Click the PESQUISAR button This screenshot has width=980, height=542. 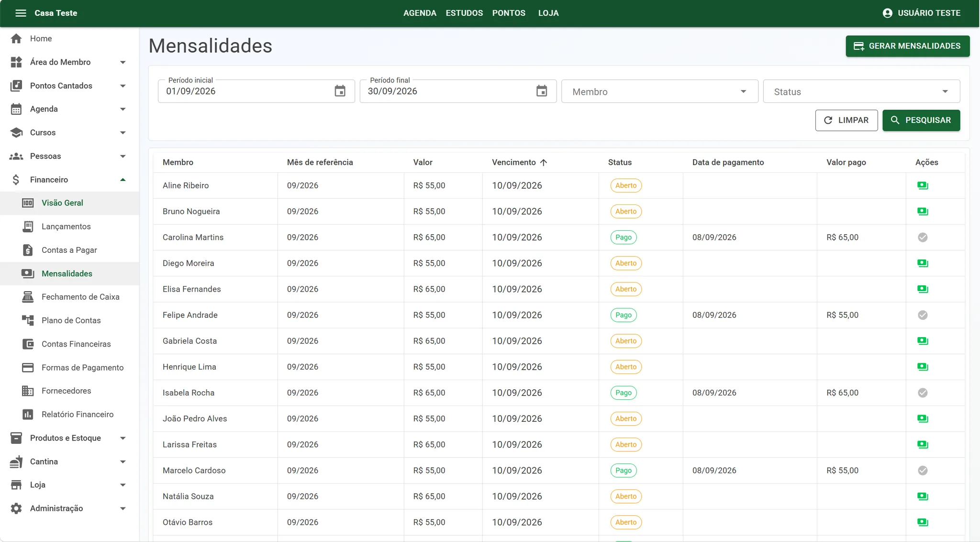(921, 120)
